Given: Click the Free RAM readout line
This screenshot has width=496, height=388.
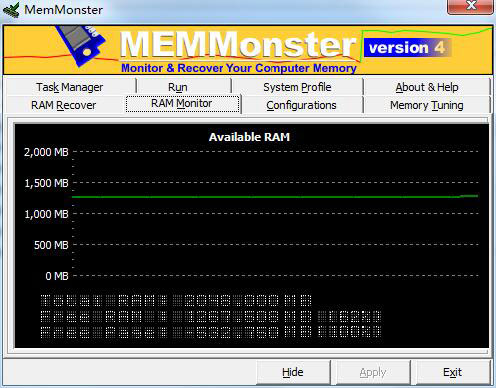Looking at the screenshot, I should click(x=210, y=316).
